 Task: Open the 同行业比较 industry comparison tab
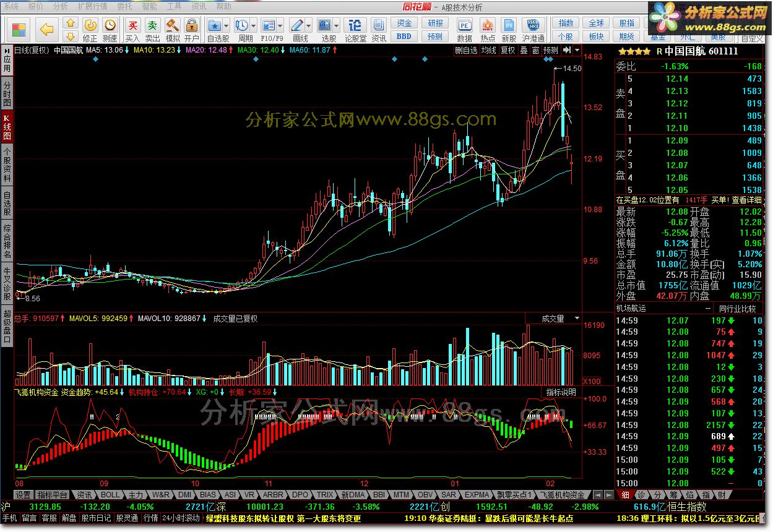[x=737, y=307]
